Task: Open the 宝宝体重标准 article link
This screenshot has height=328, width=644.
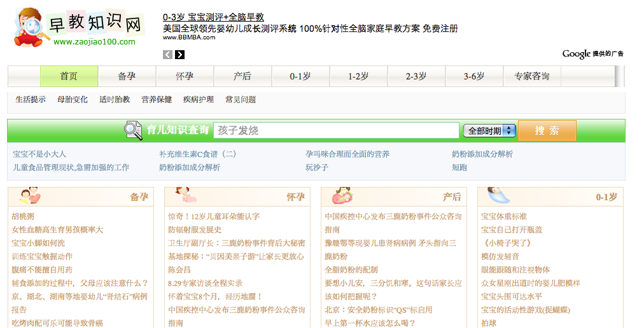Action: (503, 216)
